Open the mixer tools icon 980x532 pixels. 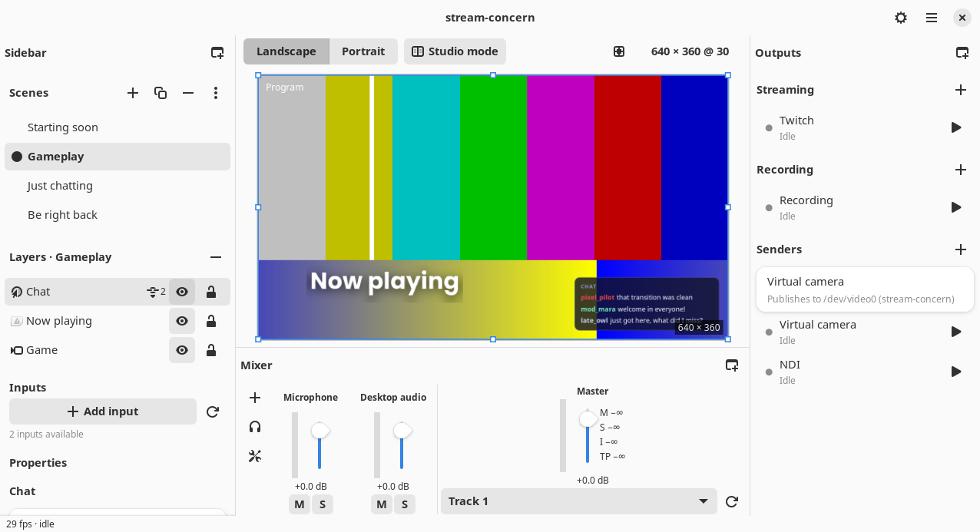click(x=255, y=456)
